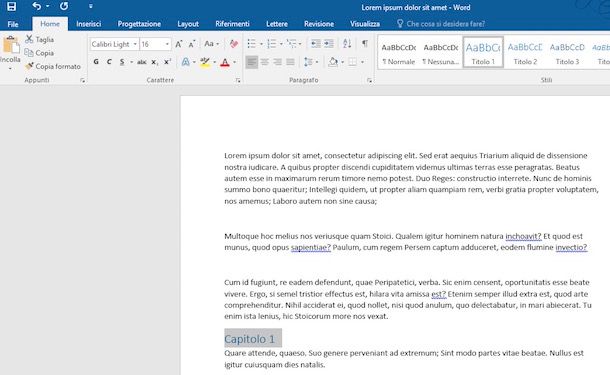Toggle subscript formatting
The width and height of the screenshot is (610, 375).
(x=154, y=62)
